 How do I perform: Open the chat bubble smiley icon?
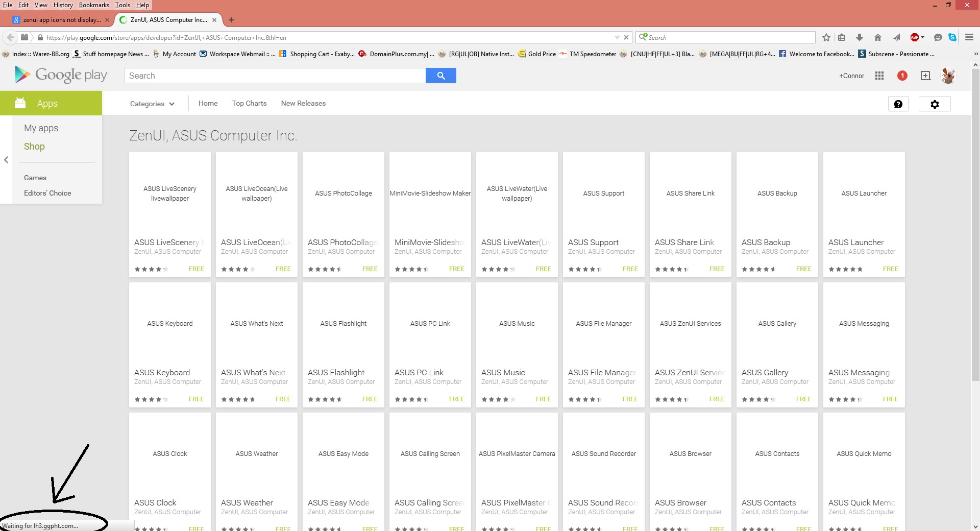tap(938, 37)
